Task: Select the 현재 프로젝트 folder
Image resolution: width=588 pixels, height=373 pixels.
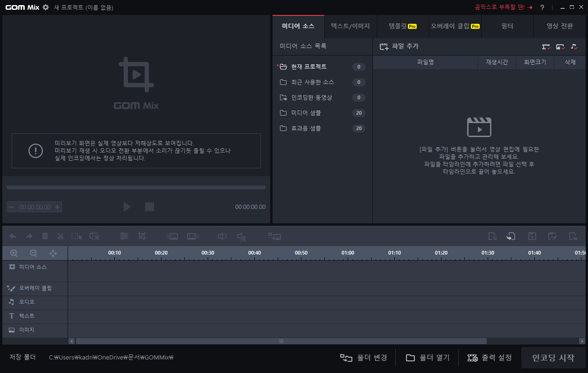Action: click(322, 67)
